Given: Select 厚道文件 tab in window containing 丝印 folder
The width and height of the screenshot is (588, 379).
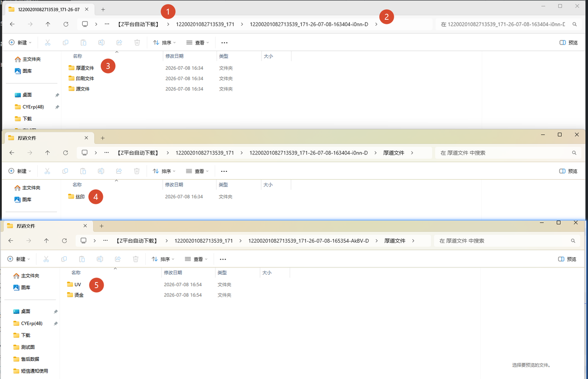Looking at the screenshot, I should point(48,138).
